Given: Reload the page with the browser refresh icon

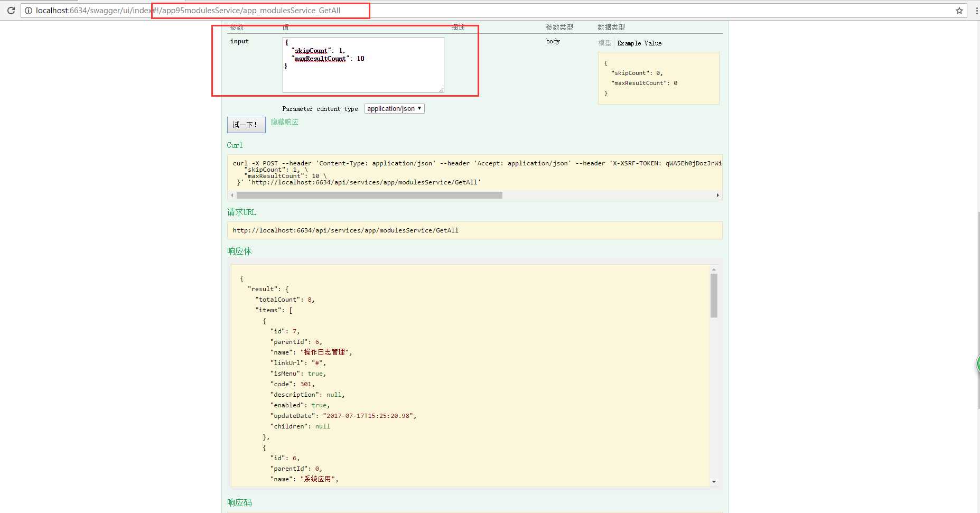Looking at the screenshot, I should (x=11, y=11).
